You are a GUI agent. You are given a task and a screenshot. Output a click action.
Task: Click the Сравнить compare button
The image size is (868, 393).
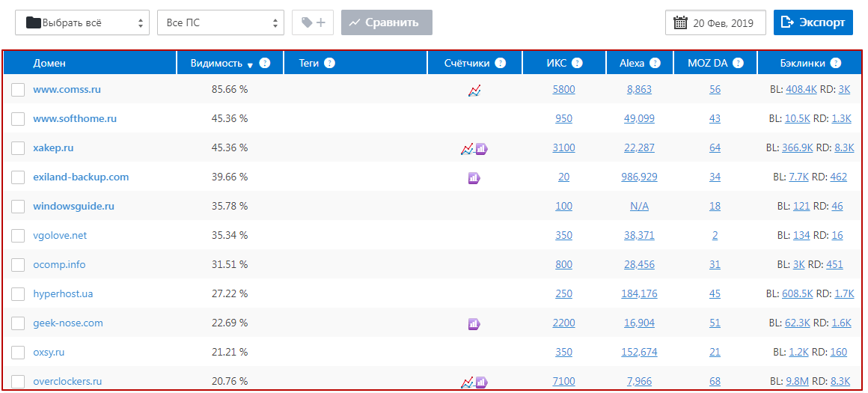pos(386,22)
